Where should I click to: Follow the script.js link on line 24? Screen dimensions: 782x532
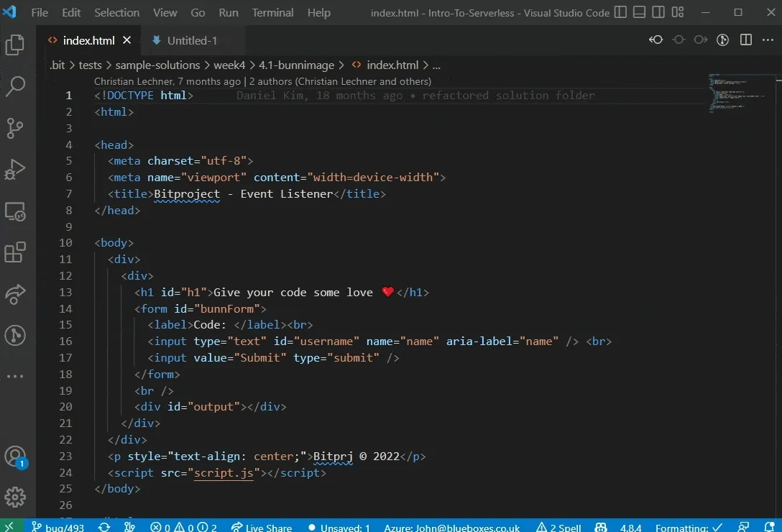pyautogui.click(x=224, y=472)
